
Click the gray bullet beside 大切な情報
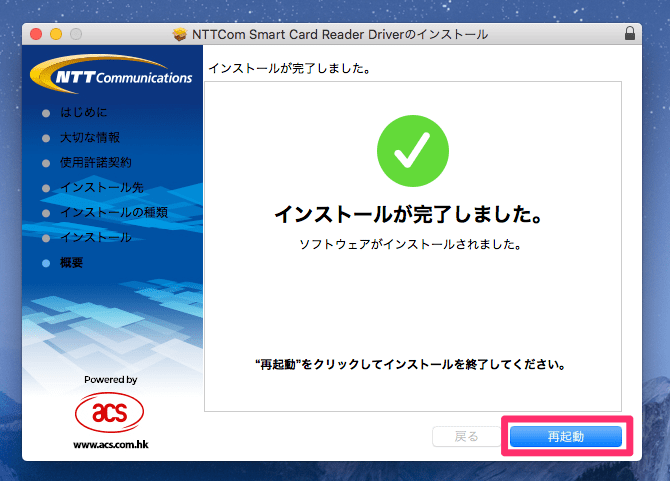coord(46,138)
